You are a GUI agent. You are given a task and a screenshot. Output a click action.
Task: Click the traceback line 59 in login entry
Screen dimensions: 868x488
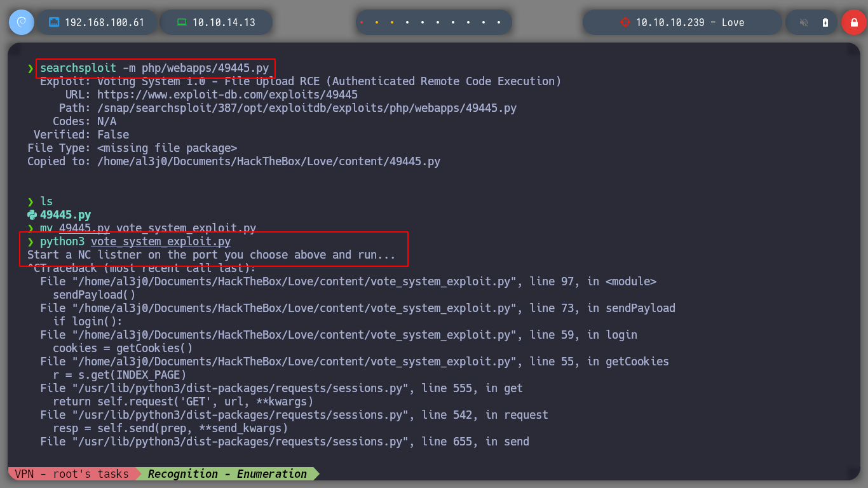[x=339, y=335]
